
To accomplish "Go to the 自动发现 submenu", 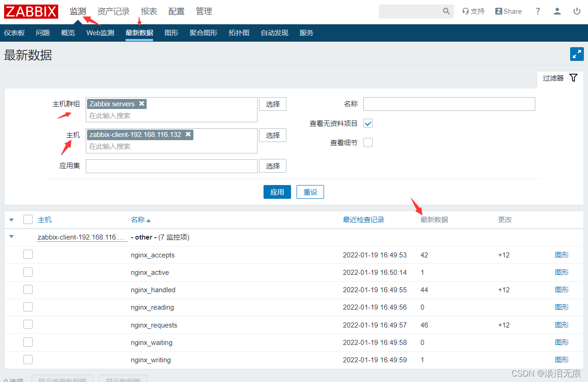I will pyautogui.click(x=275, y=33).
